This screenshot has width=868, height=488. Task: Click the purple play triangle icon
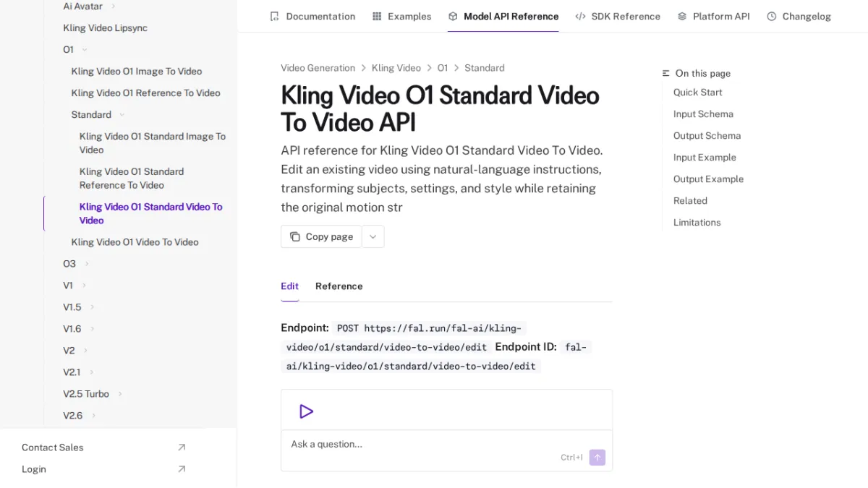pyautogui.click(x=306, y=411)
